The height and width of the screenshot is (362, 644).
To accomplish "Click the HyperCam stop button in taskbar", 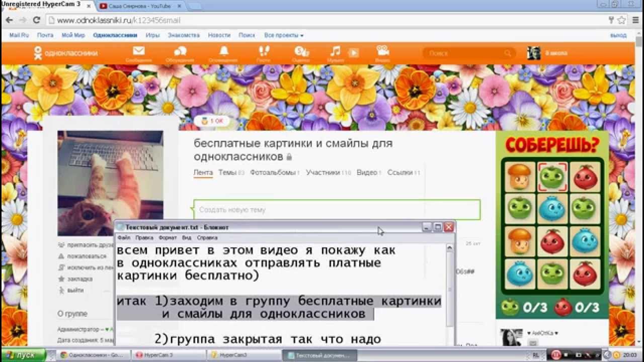I will [567, 354].
